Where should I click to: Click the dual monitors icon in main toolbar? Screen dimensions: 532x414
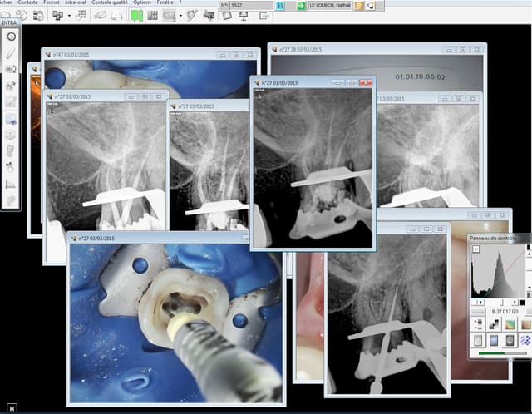tap(58, 15)
